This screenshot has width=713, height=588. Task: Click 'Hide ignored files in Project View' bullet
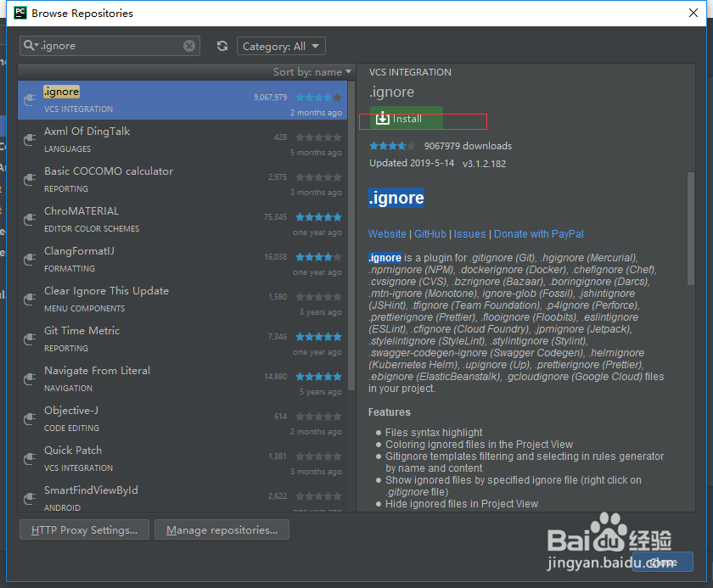pyautogui.click(x=462, y=504)
